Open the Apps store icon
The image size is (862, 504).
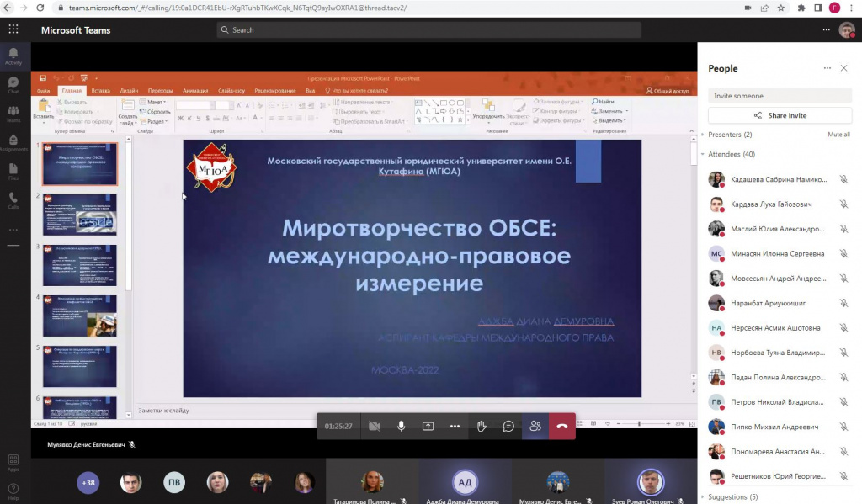coord(13,462)
